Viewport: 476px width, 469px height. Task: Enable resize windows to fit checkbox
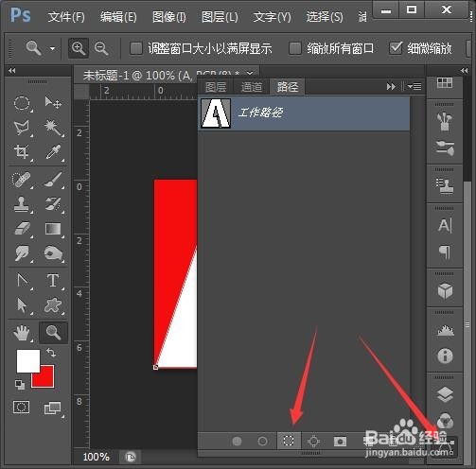click(x=136, y=48)
